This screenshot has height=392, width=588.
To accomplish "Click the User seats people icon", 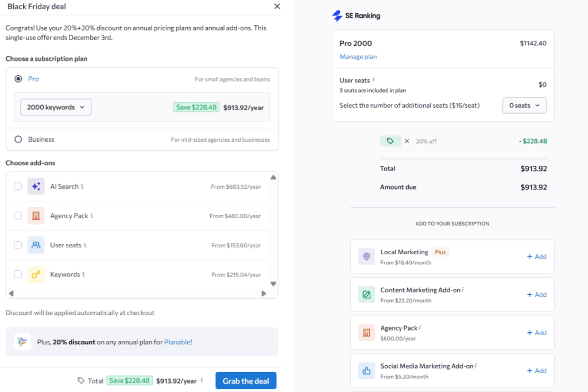I will click(x=36, y=245).
